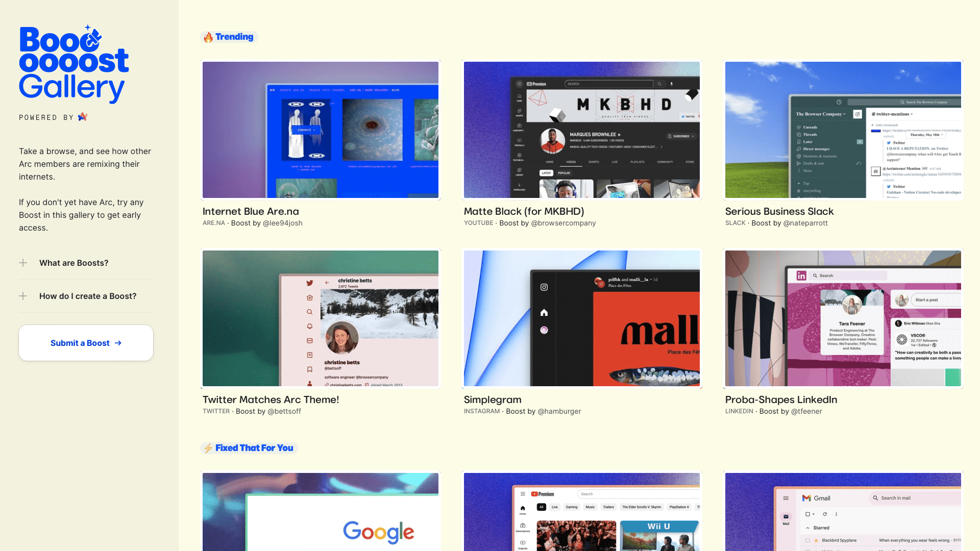Click the Boost Gallery logo
Screen dimensions: 980x551
pyautogui.click(x=74, y=64)
